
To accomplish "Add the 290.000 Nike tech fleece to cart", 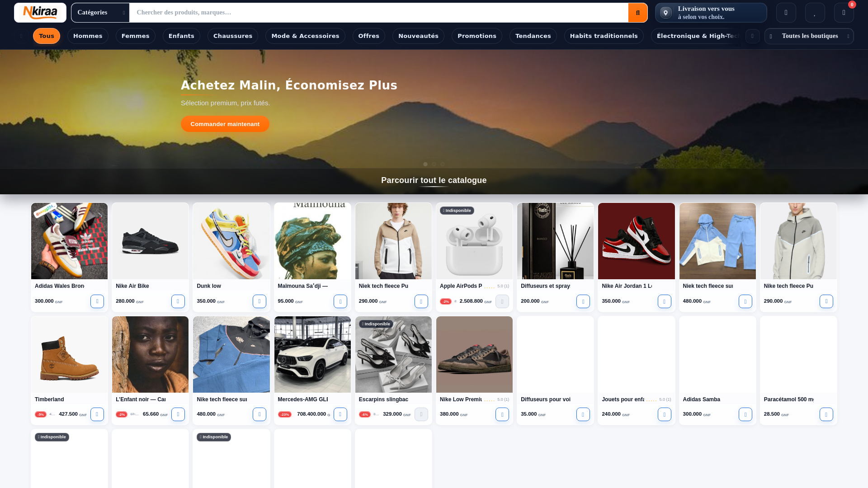I will [x=826, y=301].
